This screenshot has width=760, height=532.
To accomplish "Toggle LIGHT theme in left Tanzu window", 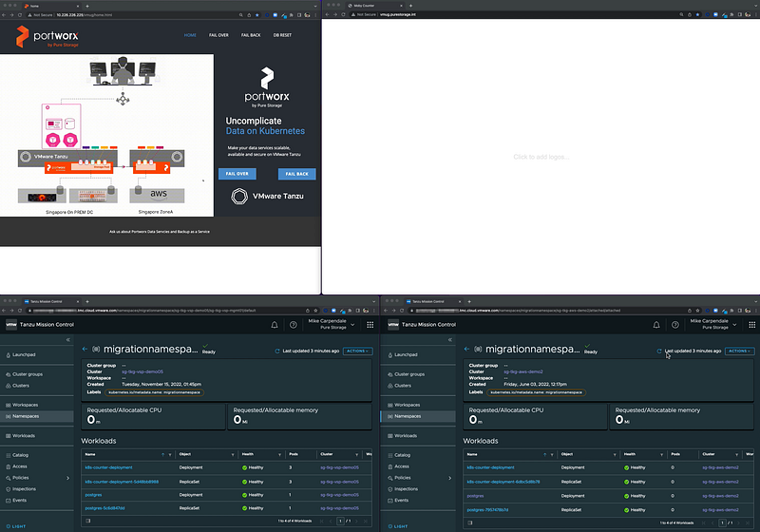I will (x=16, y=526).
